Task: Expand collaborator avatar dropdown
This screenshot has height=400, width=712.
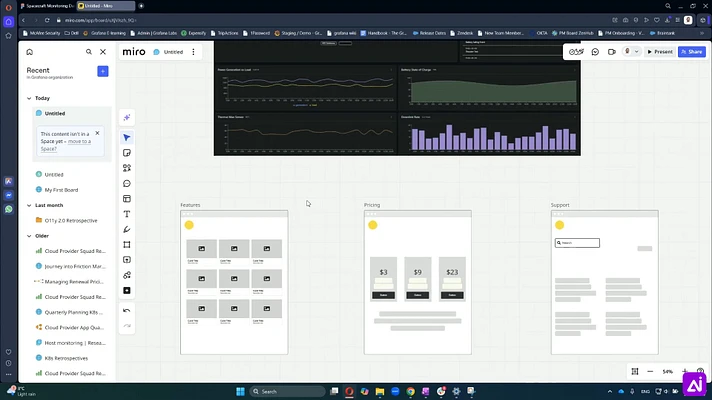Action: click(632, 52)
